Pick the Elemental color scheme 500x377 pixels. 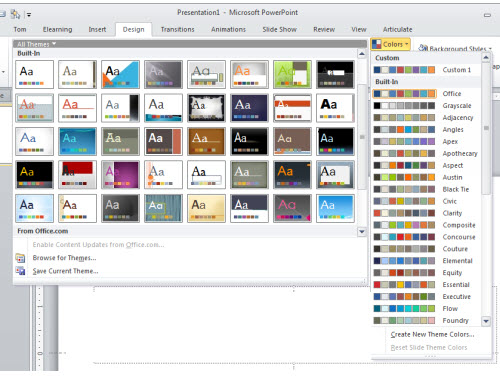(426, 261)
